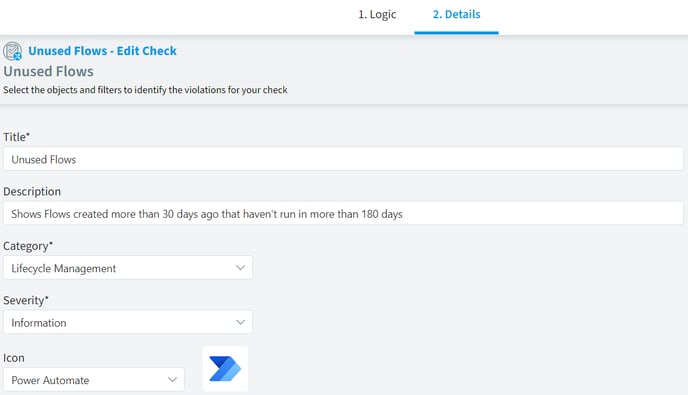Image resolution: width=688 pixels, height=395 pixels.
Task: Click the Power Automate logo preview
Action: pyautogui.click(x=225, y=369)
